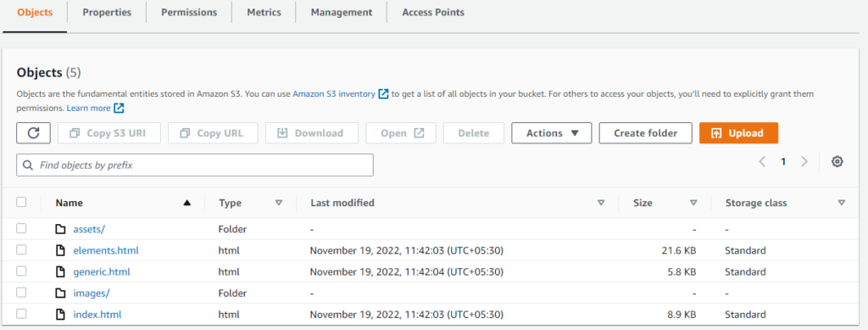This screenshot has width=868, height=330.
Task: Sort by Type column arrow
Action: click(279, 203)
